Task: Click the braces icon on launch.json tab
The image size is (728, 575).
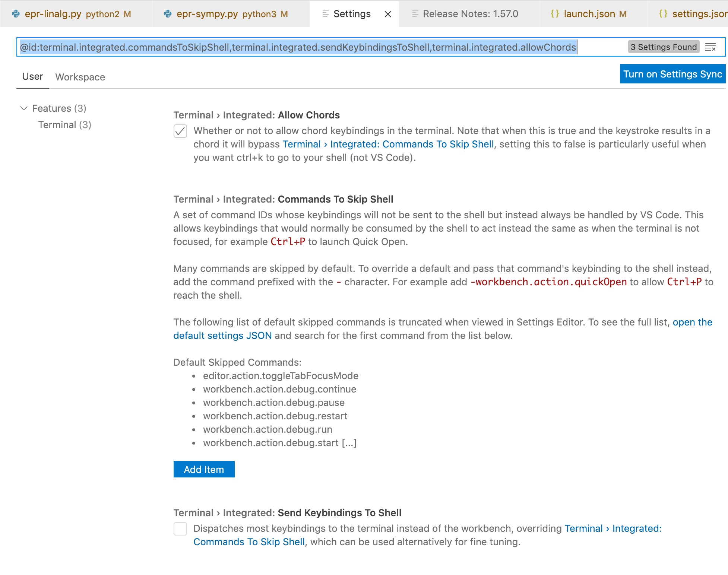Action: (x=555, y=14)
